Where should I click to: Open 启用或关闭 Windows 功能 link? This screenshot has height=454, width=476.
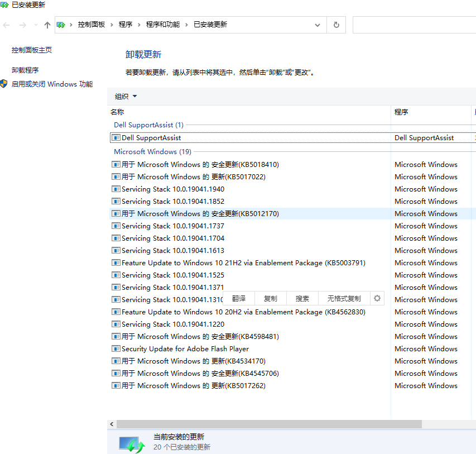(x=52, y=84)
